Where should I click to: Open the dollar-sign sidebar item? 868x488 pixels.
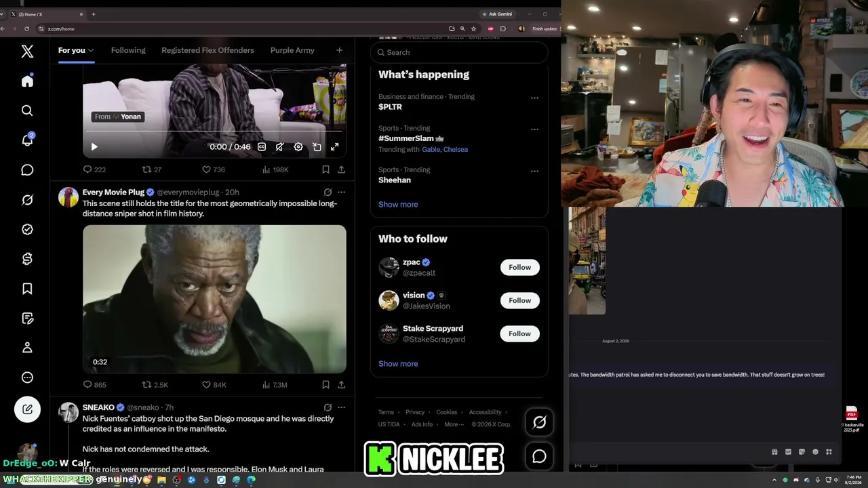pos(27,259)
